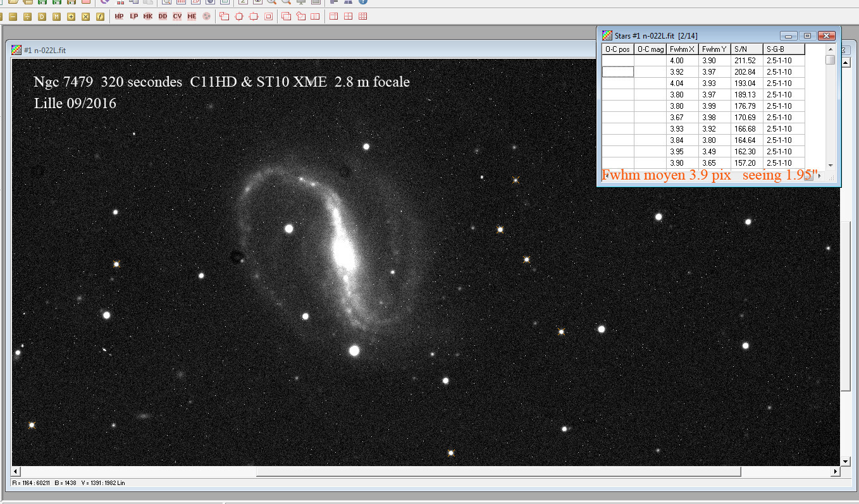Click the gold minus (subtract) toolbar icon
The height and width of the screenshot is (504, 859).
tap(12, 16)
